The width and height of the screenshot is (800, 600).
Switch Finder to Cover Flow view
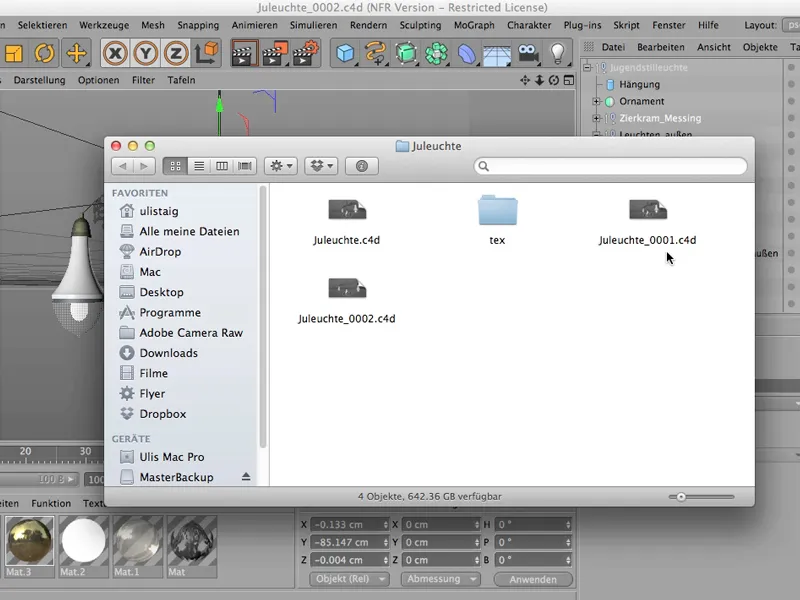(x=245, y=166)
